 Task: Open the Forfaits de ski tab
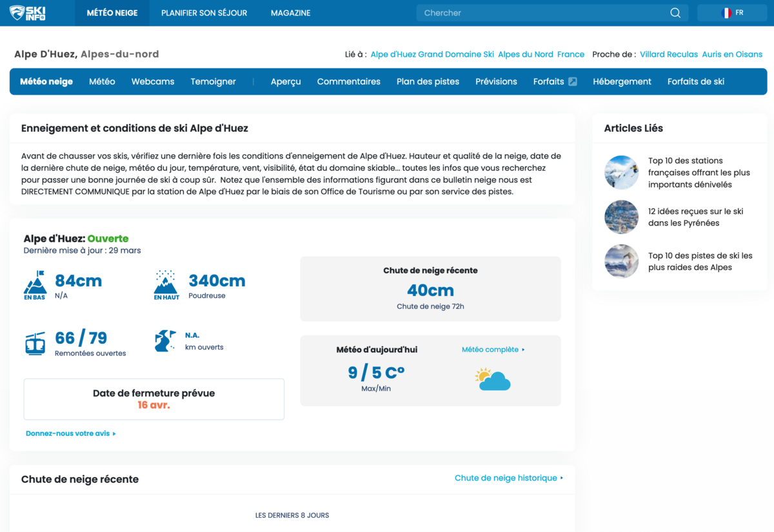click(696, 82)
